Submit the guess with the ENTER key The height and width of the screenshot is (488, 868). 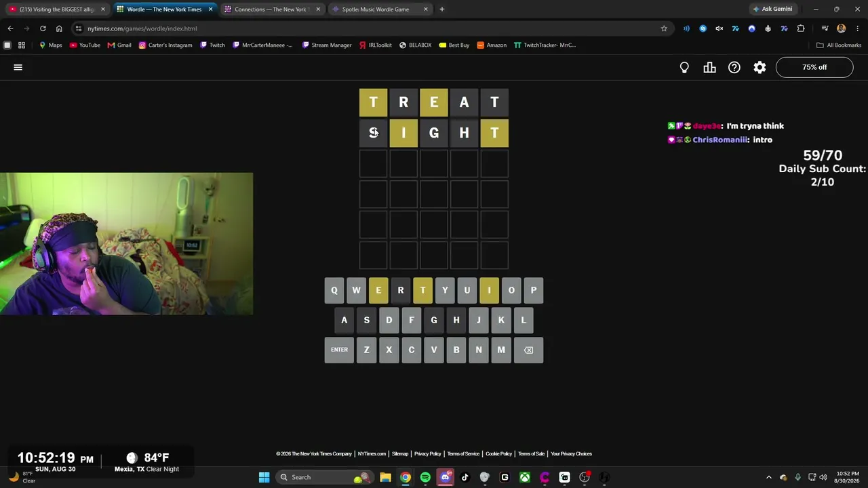[339, 350]
